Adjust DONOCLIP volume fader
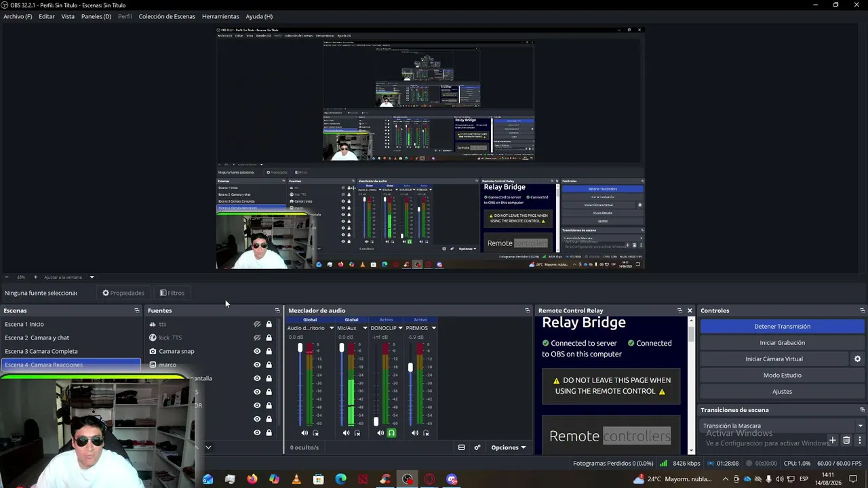The image size is (868, 488). coord(376,421)
